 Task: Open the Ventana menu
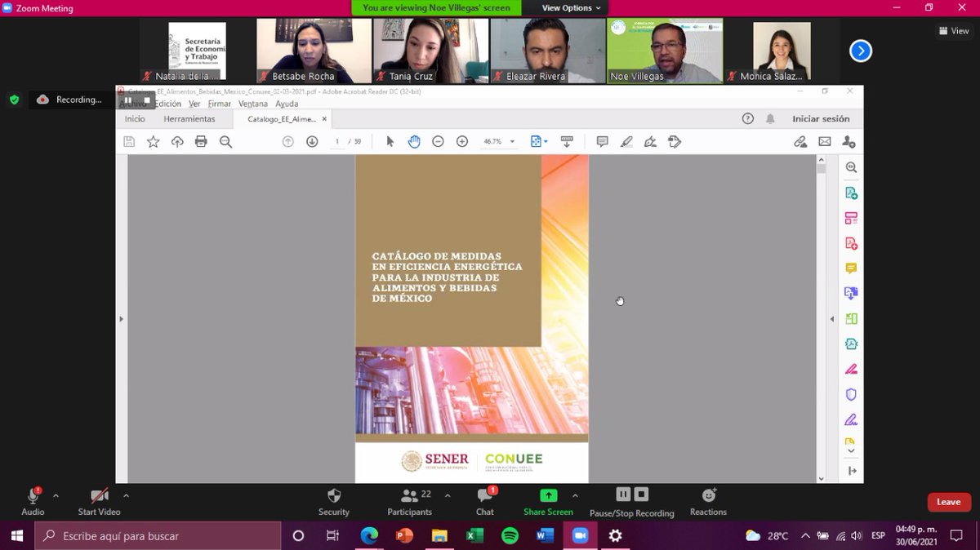pyautogui.click(x=253, y=104)
